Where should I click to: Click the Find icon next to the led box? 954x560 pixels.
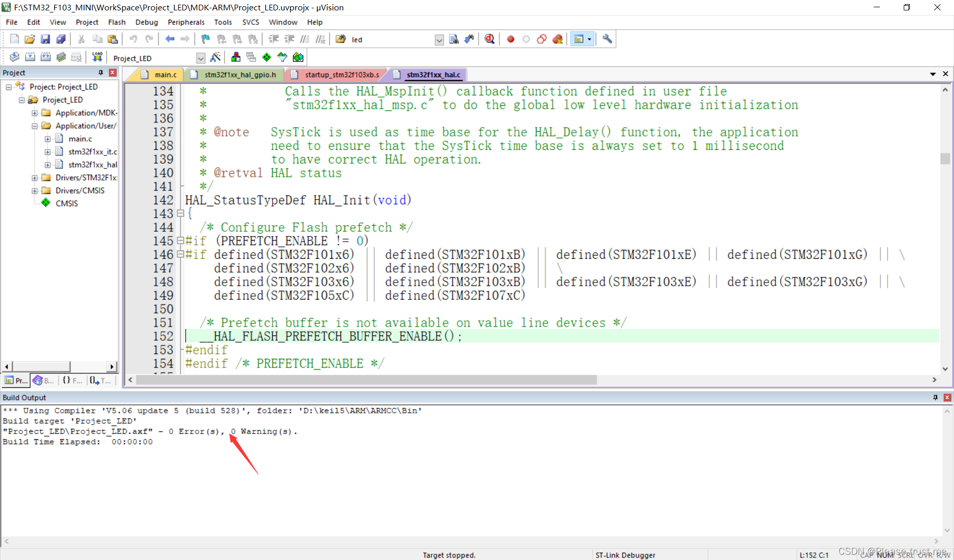pyautogui.click(x=454, y=39)
